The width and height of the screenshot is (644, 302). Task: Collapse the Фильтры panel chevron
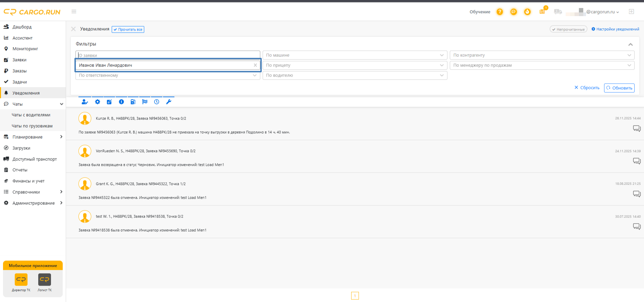[x=631, y=44]
